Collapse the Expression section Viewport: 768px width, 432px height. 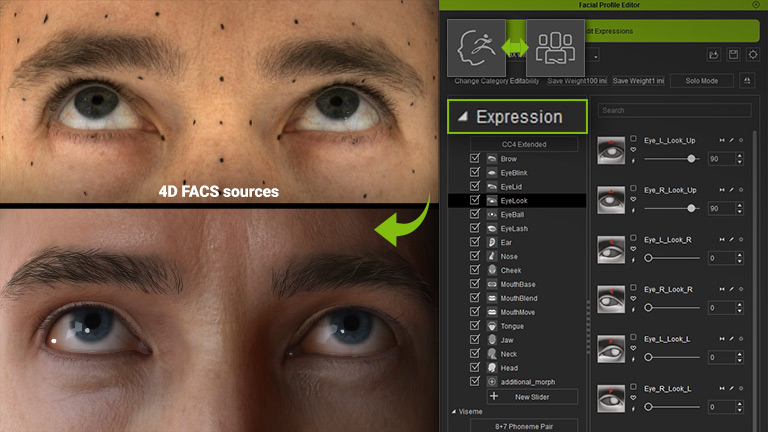(462, 117)
